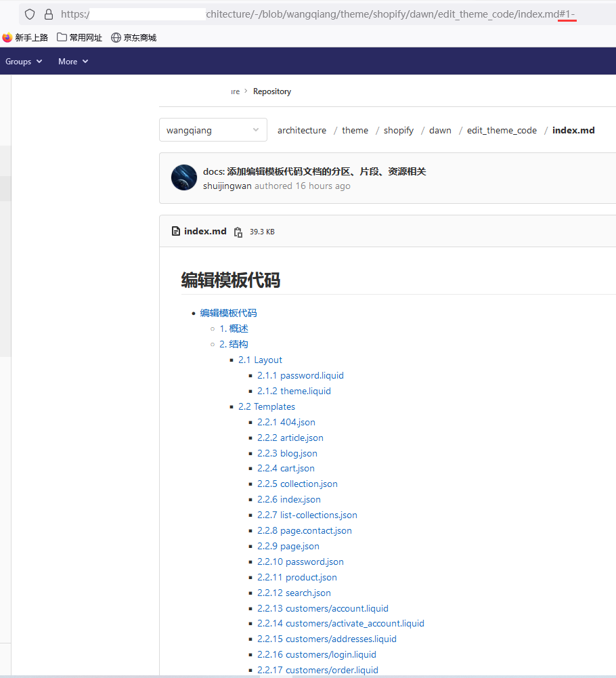This screenshot has height=678, width=616.
Task: Jump to 2.2.6 index.json
Action: pos(289,499)
